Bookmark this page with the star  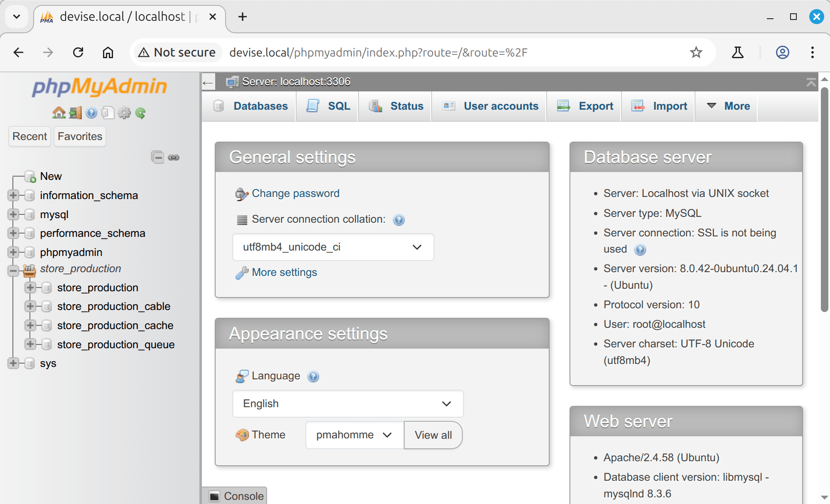tap(696, 52)
